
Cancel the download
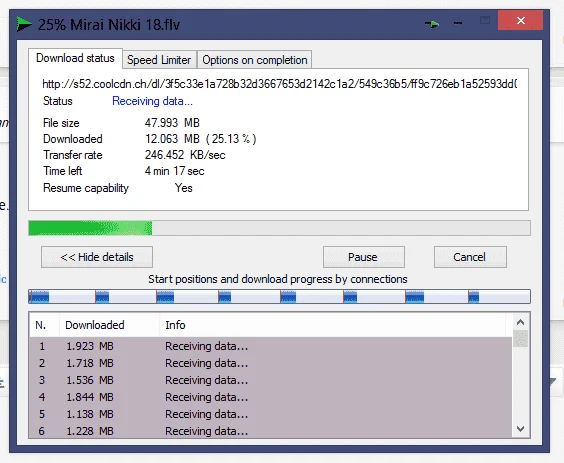click(470, 257)
